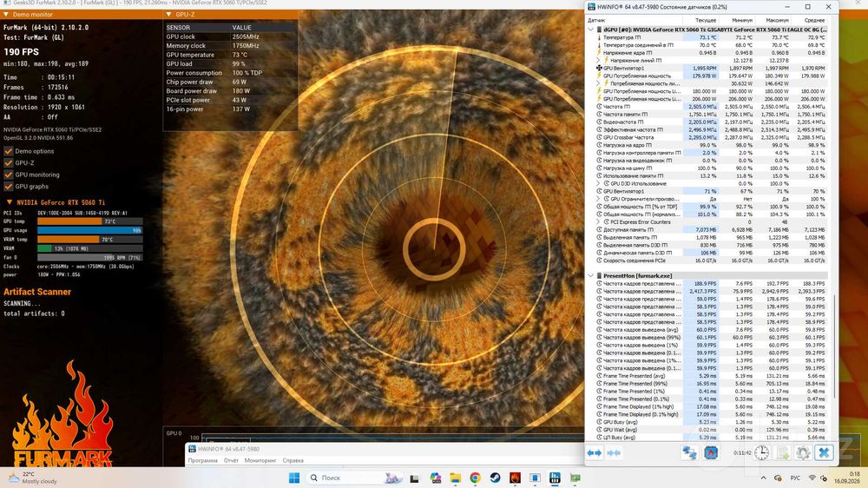Click the green VRAM usage bar
This screenshot has height=488, width=868.
point(44,248)
